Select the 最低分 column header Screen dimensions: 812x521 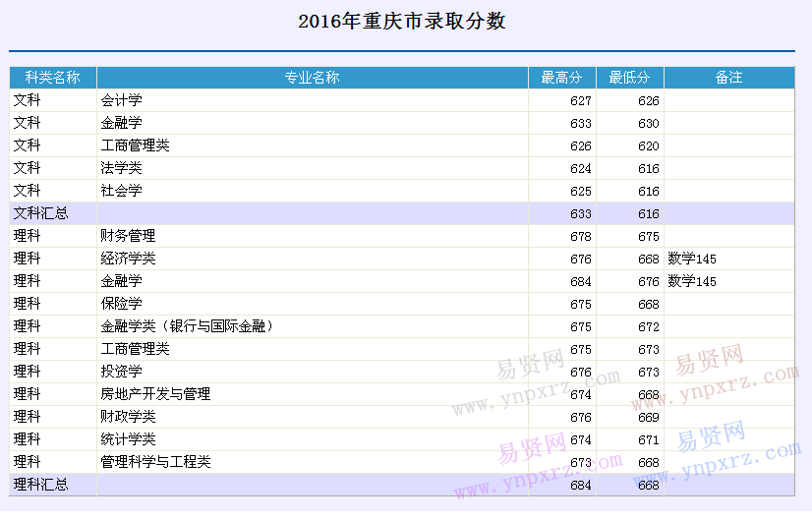(629, 78)
